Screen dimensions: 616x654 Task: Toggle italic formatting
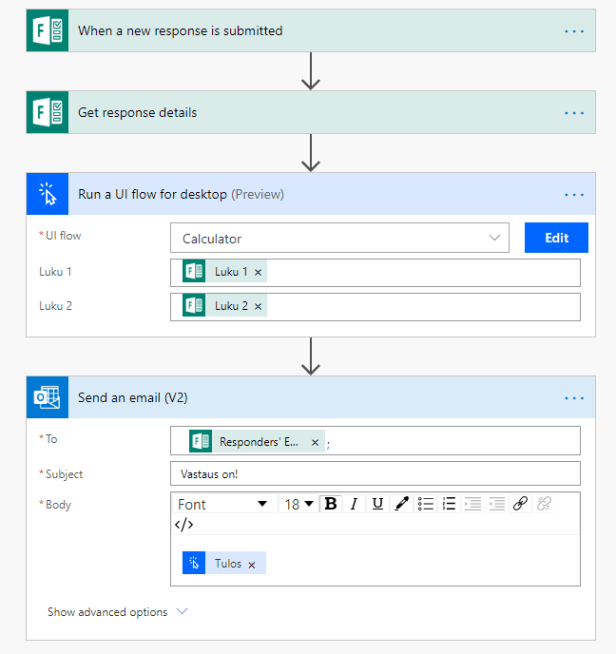(x=354, y=504)
